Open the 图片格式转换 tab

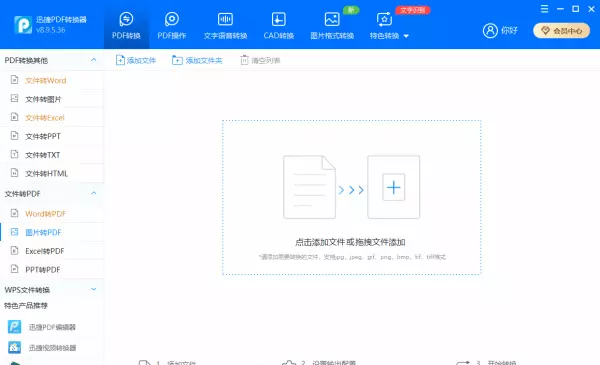[332, 26]
